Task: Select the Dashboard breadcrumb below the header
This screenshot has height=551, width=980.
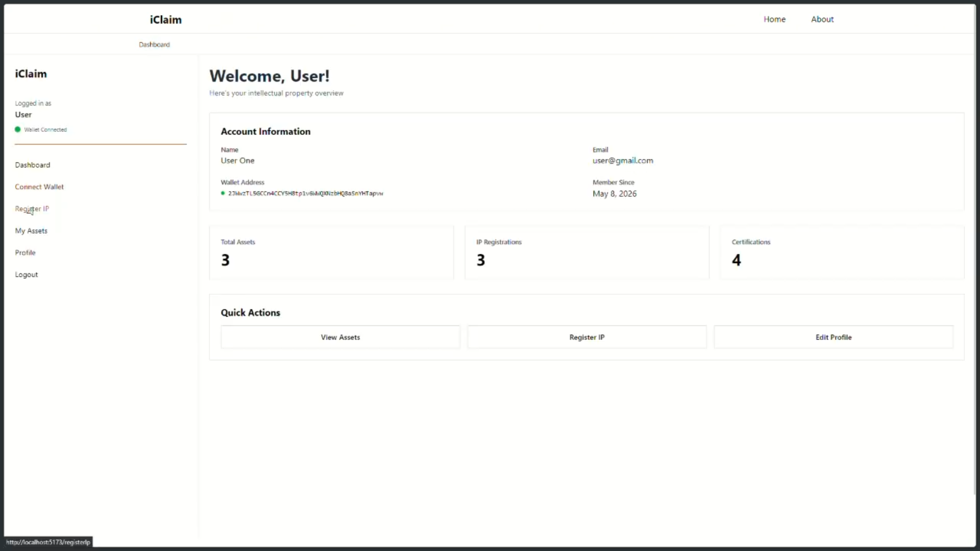Action: click(154, 45)
